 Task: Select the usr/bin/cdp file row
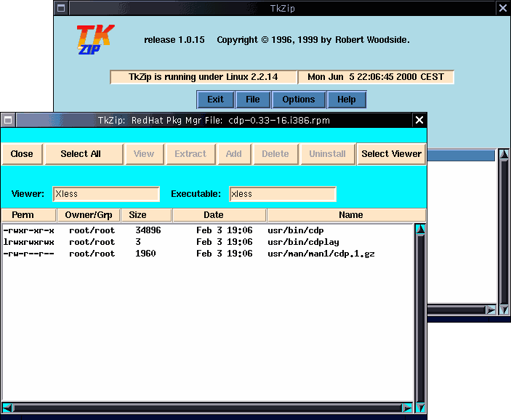pyautogui.click(x=208, y=230)
